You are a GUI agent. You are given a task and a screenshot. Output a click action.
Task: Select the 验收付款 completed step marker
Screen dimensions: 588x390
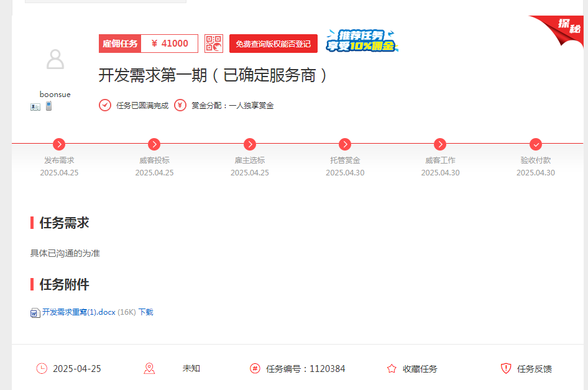536,144
